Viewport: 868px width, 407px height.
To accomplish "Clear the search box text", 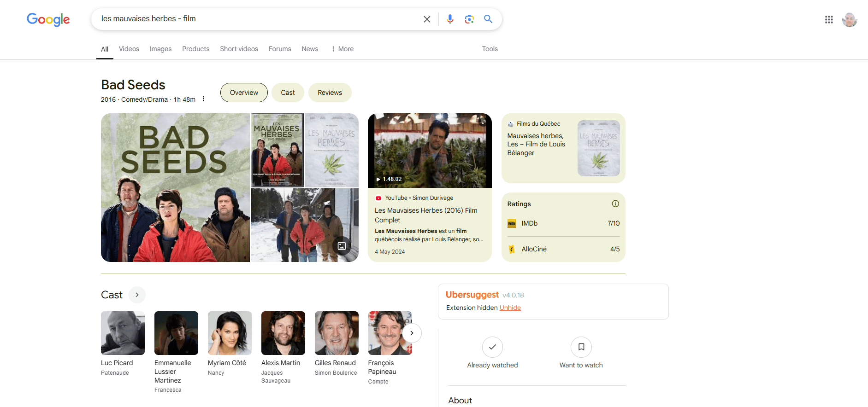I will pos(427,19).
